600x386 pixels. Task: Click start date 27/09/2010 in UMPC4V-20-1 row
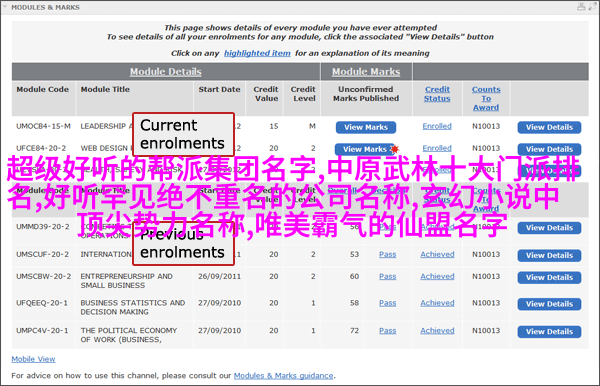click(219, 331)
